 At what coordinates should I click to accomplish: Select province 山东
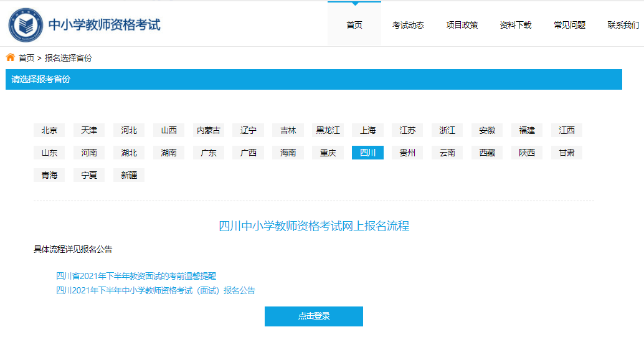pyautogui.click(x=49, y=153)
